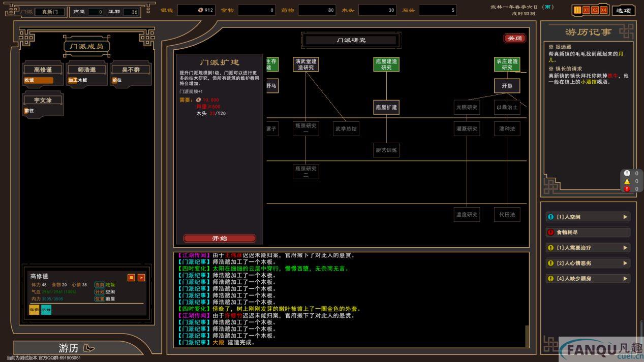Click the 声望 reputation value
644x362 pixels.
pos(95,12)
